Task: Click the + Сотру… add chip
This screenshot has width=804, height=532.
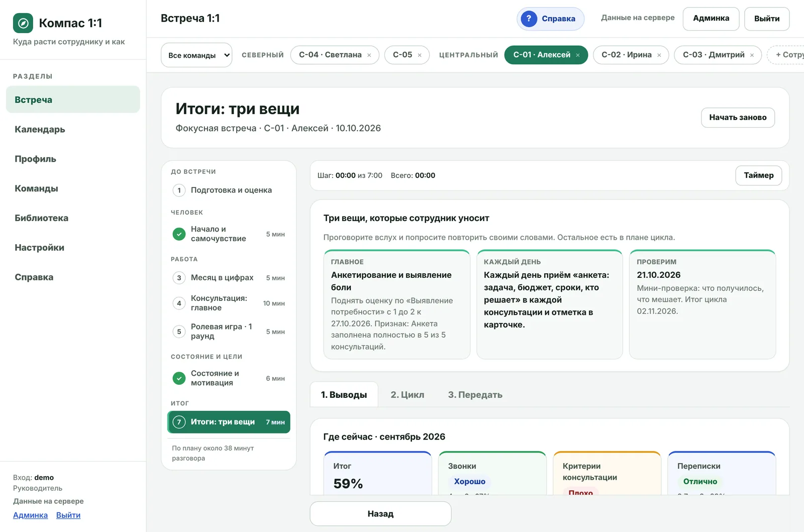Action: tap(786, 55)
